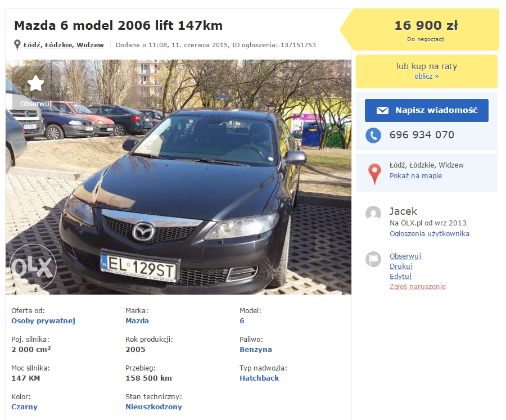Calculate installments via oblicz link
This screenshot has height=420, width=506.
pyautogui.click(x=426, y=76)
